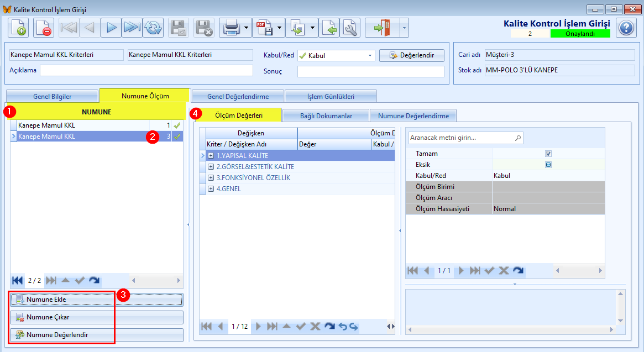Click the 'Kriter / Değişken Adı' column header
The width and height of the screenshot is (644, 352).
pos(251,144)
